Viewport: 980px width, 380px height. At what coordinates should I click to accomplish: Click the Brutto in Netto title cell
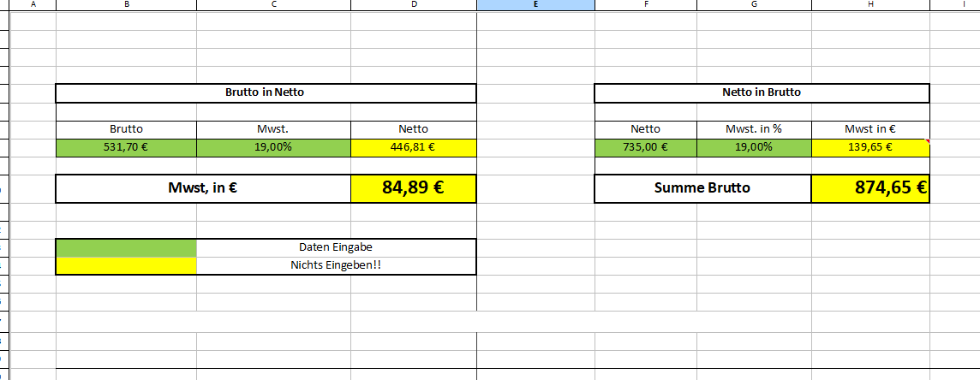point(266,93)
